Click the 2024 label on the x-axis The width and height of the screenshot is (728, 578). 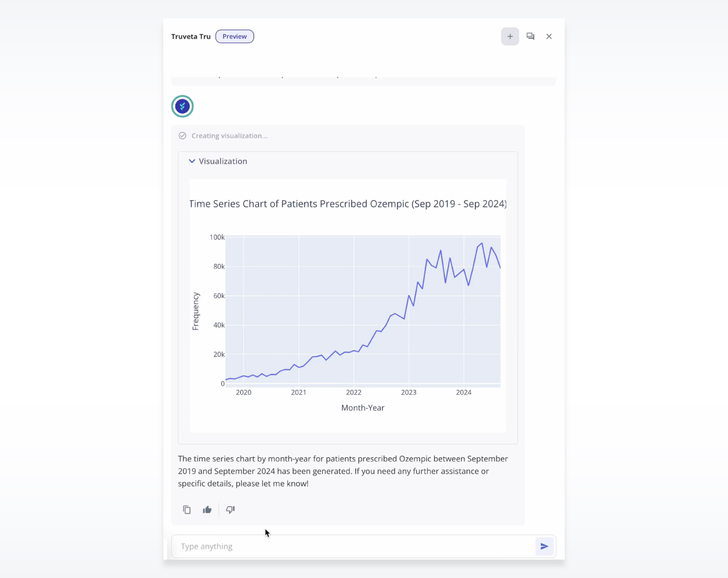tap(463, 392)
